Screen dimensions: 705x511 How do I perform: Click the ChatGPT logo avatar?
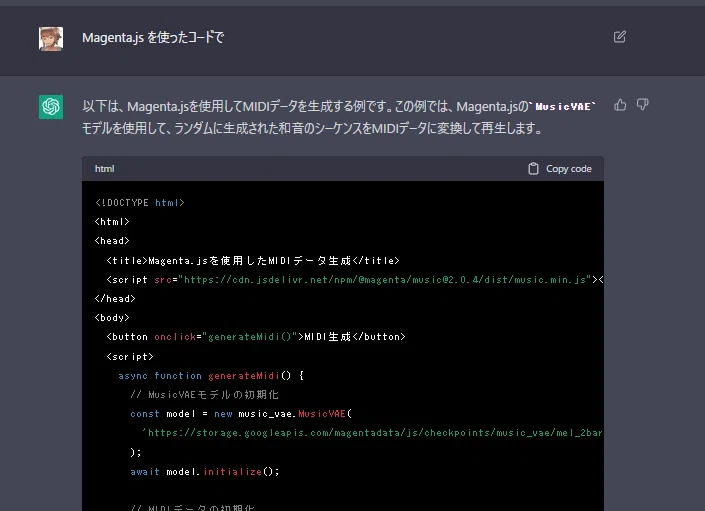[51, 107]
